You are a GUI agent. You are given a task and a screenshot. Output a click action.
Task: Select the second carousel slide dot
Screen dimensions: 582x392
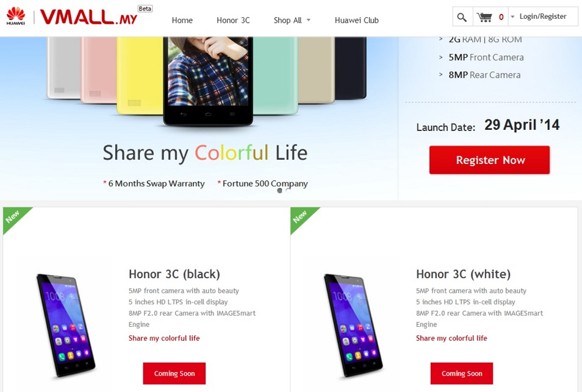(289, 191)
